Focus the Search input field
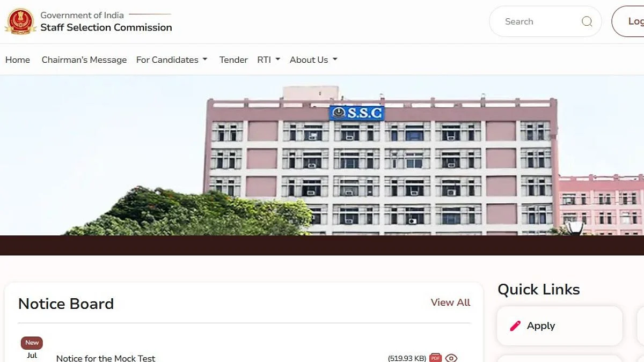Image resolution: width=644 pixels, height=362 pixels. [x=539, y=21]
